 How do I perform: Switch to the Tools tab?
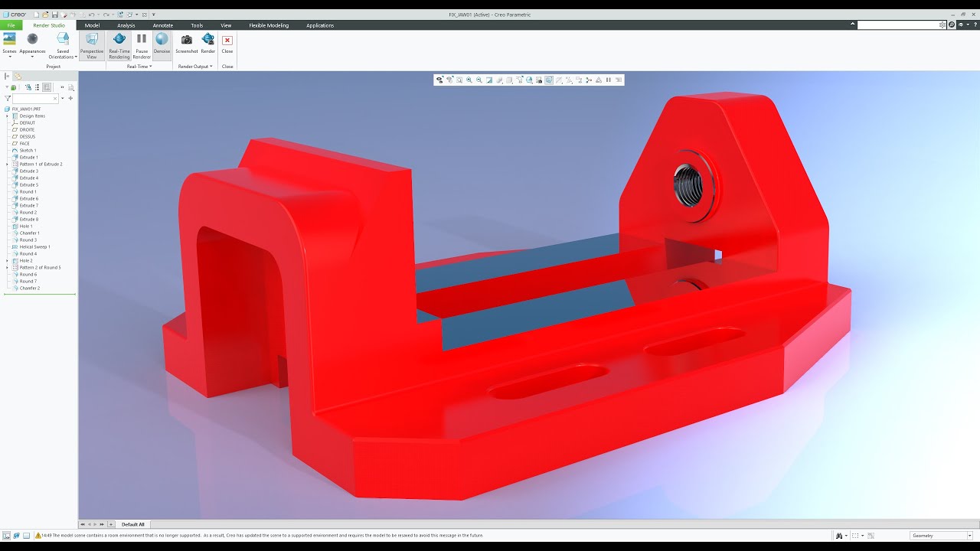197,25
